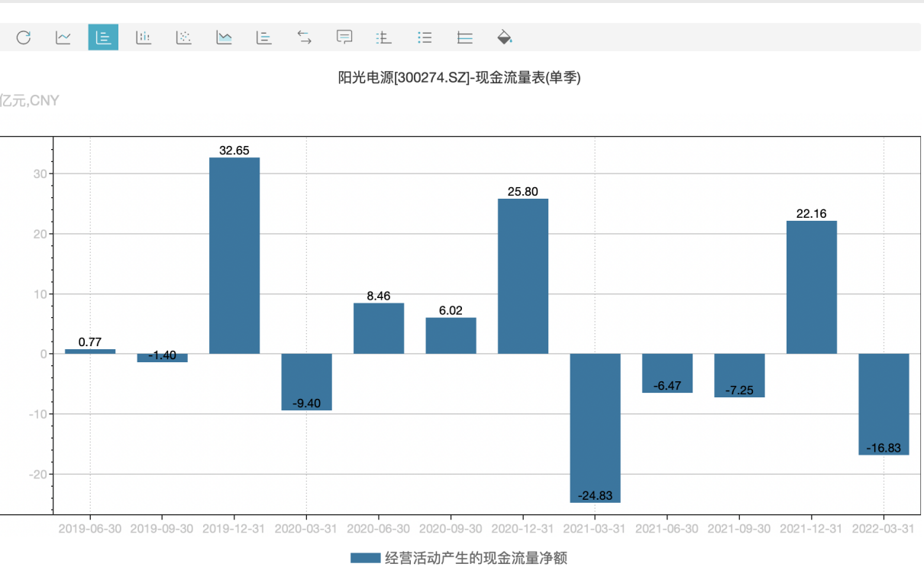The width and height of the screenshot is (924, 580).
Task: Click the data label 32.65
Action: (x=234, y=151)
